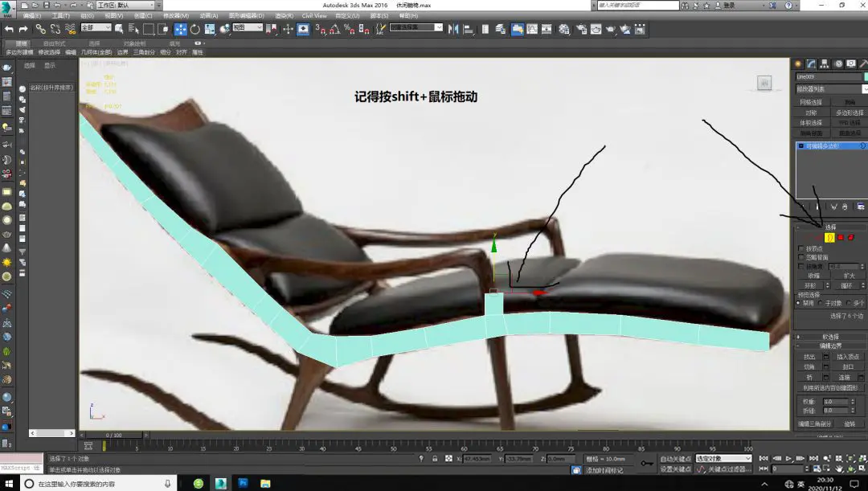Image resolution: width=868 pixels, height=491 pixels.
Task: Expand the 软选择 rollout
Action: click(x=831, y=337)
